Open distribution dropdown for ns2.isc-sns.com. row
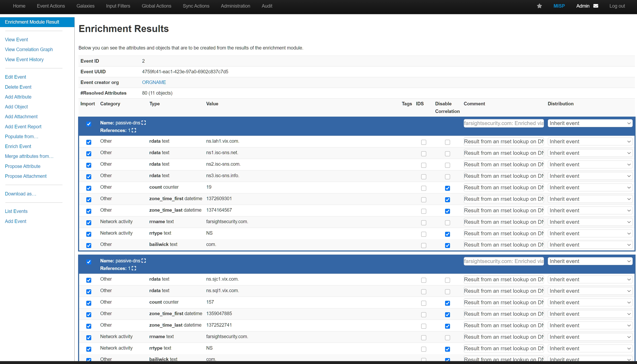637x364 pixels. [590, 164]
